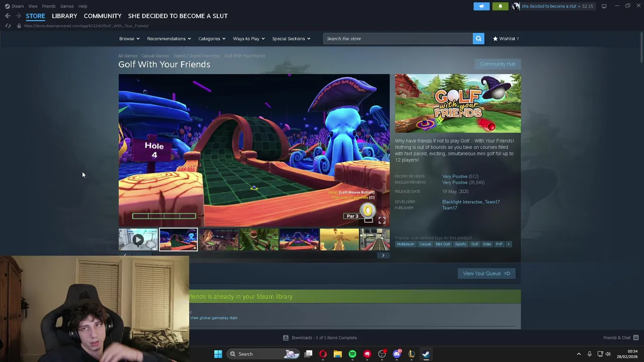The height and width of the screenshot is (362, 644).
Task: Go forward with the forward arrow
Action: (x=18, y=16)
